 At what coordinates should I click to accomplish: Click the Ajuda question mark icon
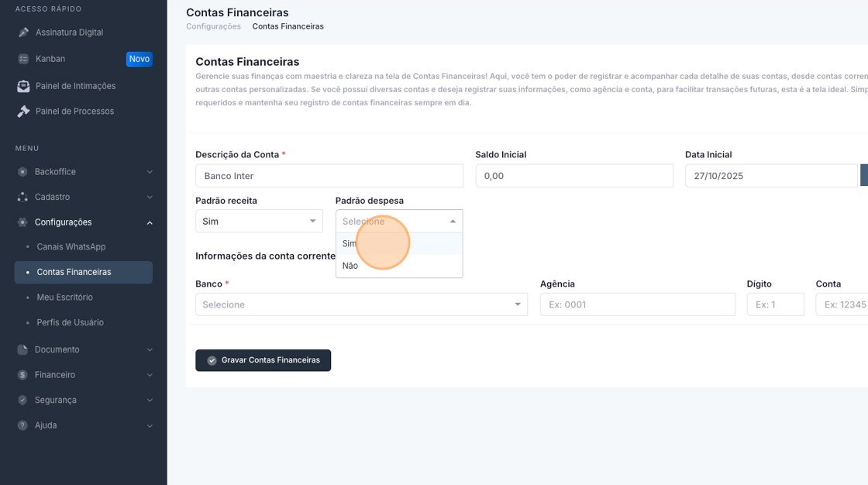pyautogui.click(x=22, y=425)
